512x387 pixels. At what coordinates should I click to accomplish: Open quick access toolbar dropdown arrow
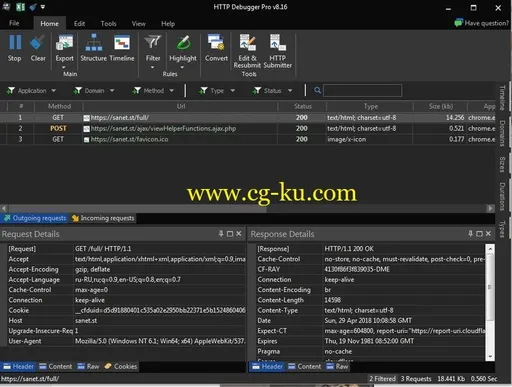[x=43, y=7]
